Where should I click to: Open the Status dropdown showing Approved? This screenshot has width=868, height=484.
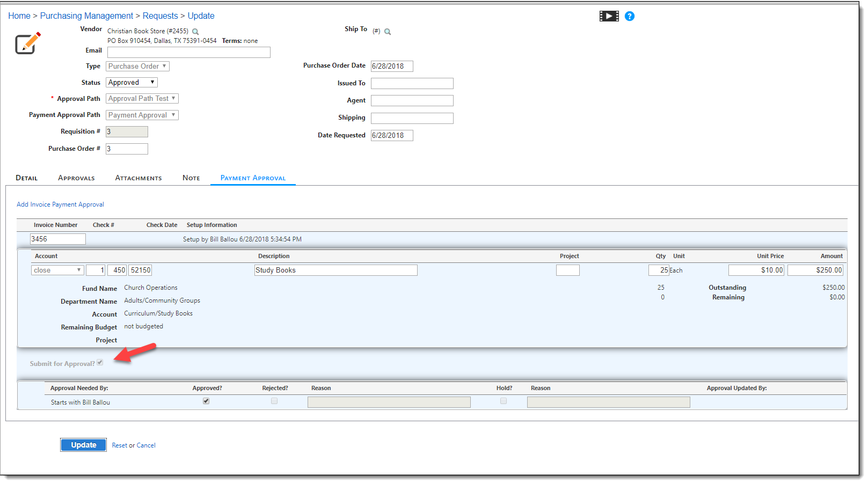pyautogui.click(x=132, y=83)
